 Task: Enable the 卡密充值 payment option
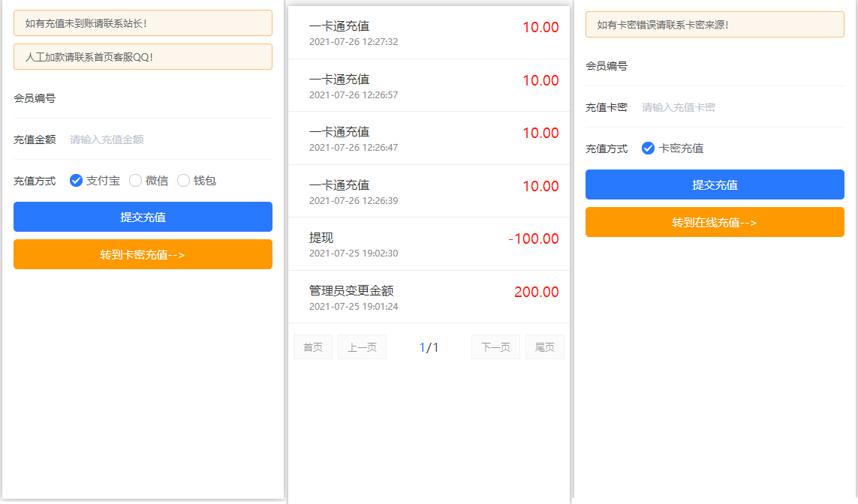coord(648,148)
